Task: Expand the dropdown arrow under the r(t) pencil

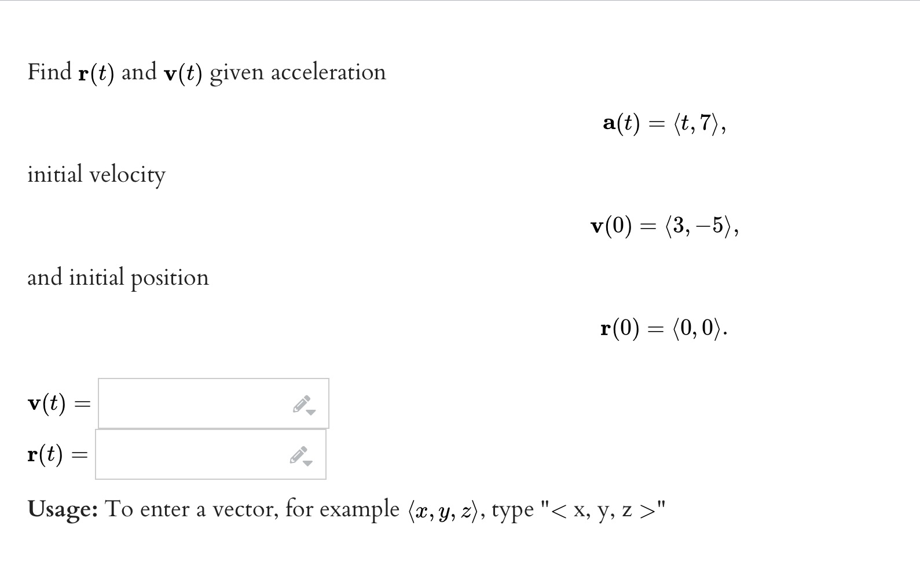Action: tap(307, 464)
